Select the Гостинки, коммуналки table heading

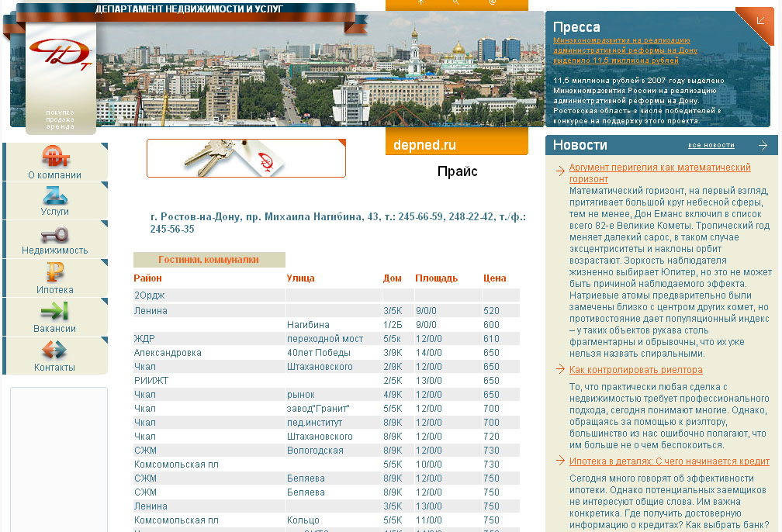click(209, 260)
